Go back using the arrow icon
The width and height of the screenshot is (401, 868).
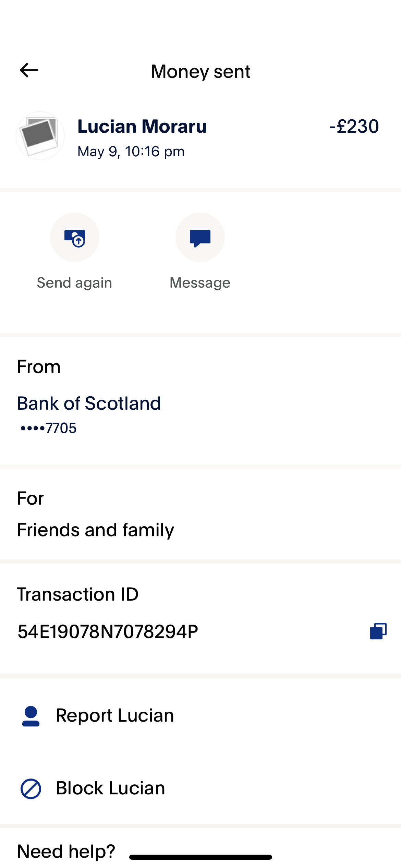29,70
